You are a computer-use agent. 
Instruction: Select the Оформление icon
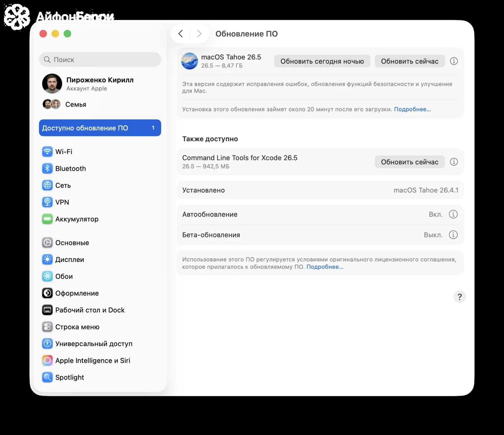47,293
